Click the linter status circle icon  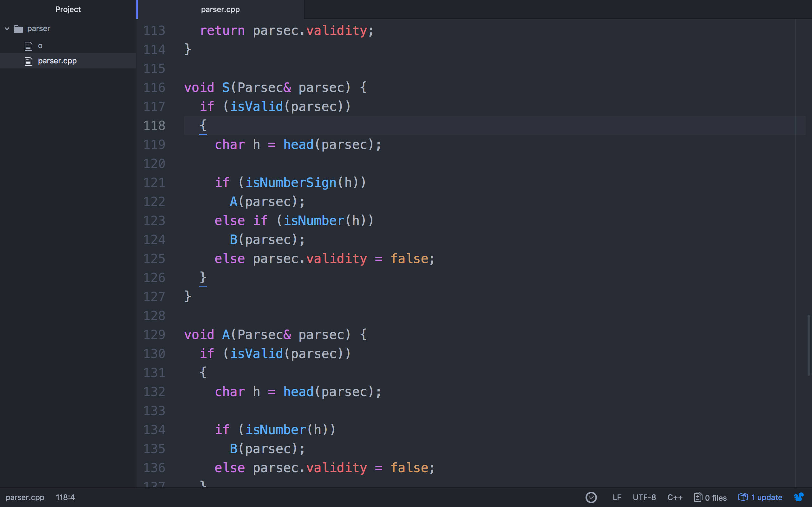click(x=591, y=497)
